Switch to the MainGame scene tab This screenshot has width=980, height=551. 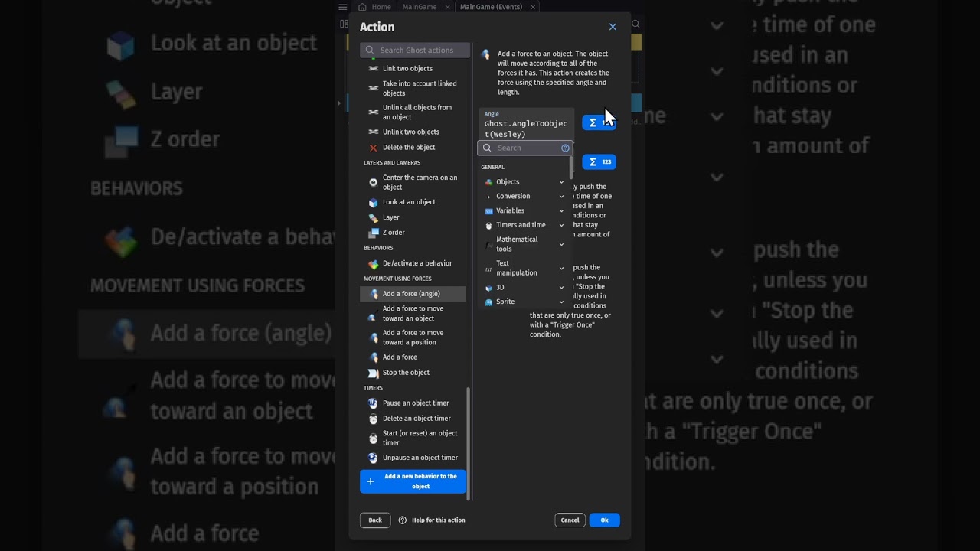[x=420, y=7]
